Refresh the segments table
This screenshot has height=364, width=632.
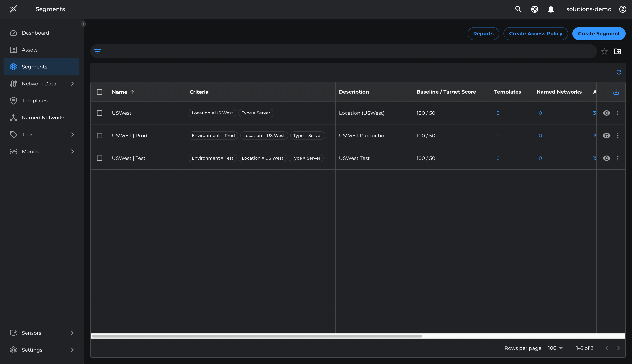point(619,72)
